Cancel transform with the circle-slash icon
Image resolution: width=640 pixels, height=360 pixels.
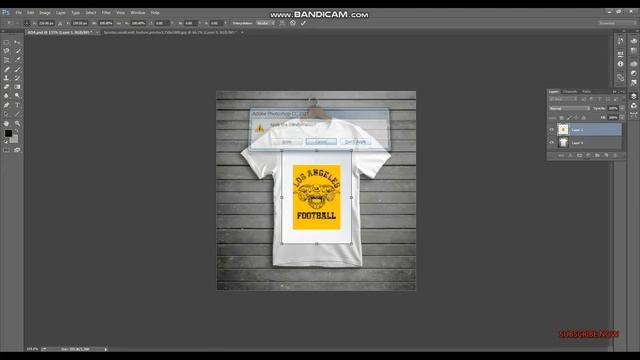tap(293, 23)
